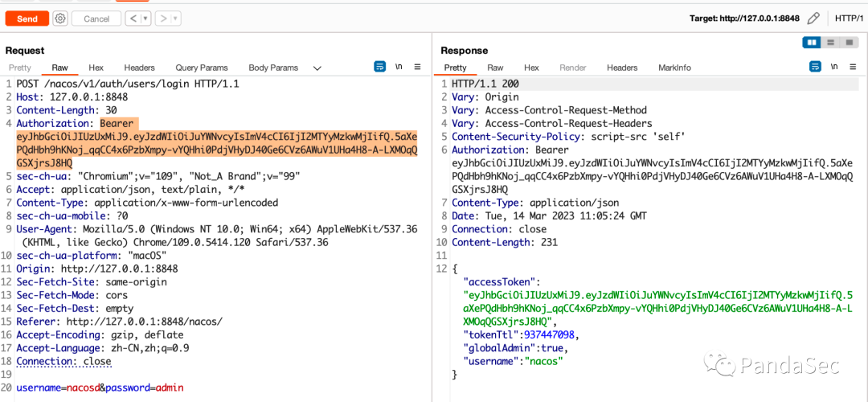Open send options gear icon
This screenshot has height=402, width=868.
(60, 18)
